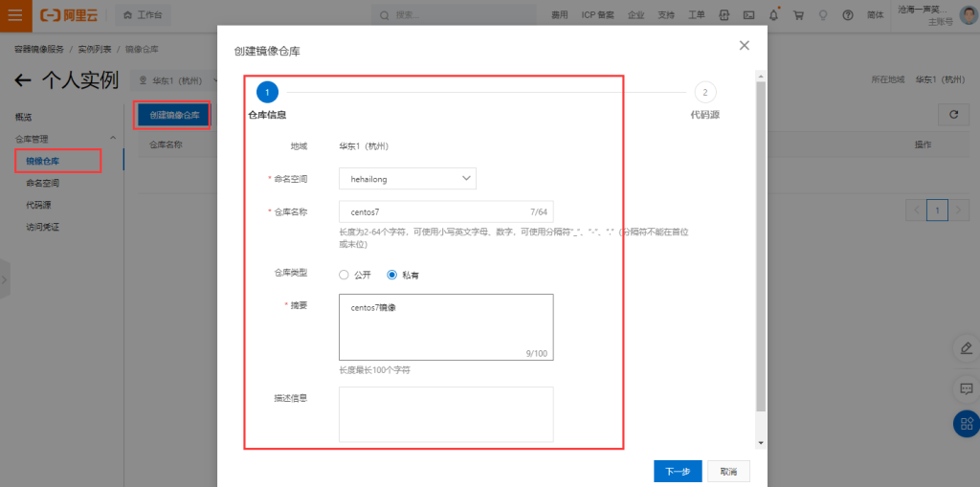
Task: Click the 取消 button
Action: [x=729, y=471]
